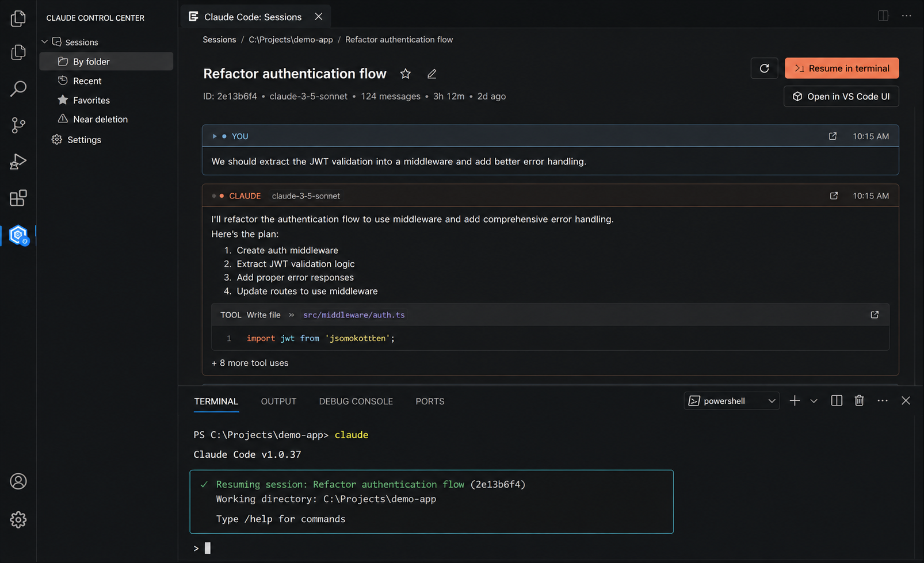The width and height of the screenshot is (924, 563).
Task: Open launch profile chevron beside plus
Action: pyautogui.click(x=814, y=401)
